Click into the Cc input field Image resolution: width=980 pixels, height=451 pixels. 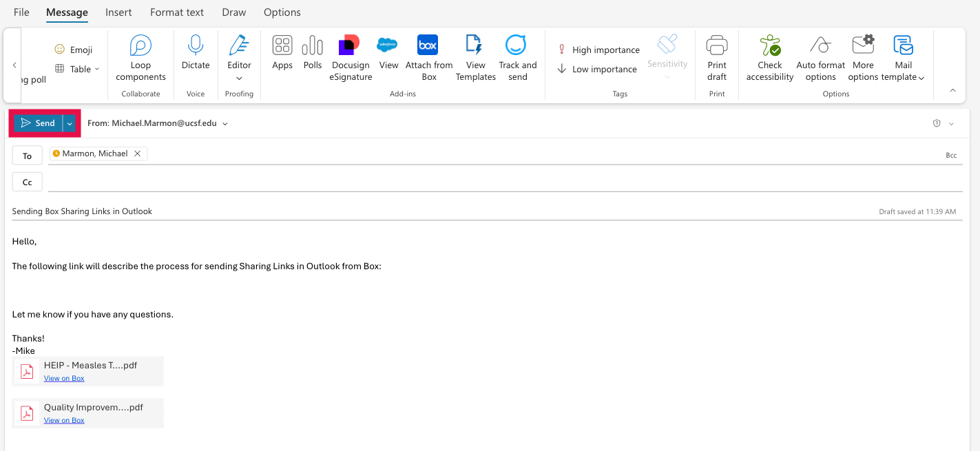pos(505,182)
